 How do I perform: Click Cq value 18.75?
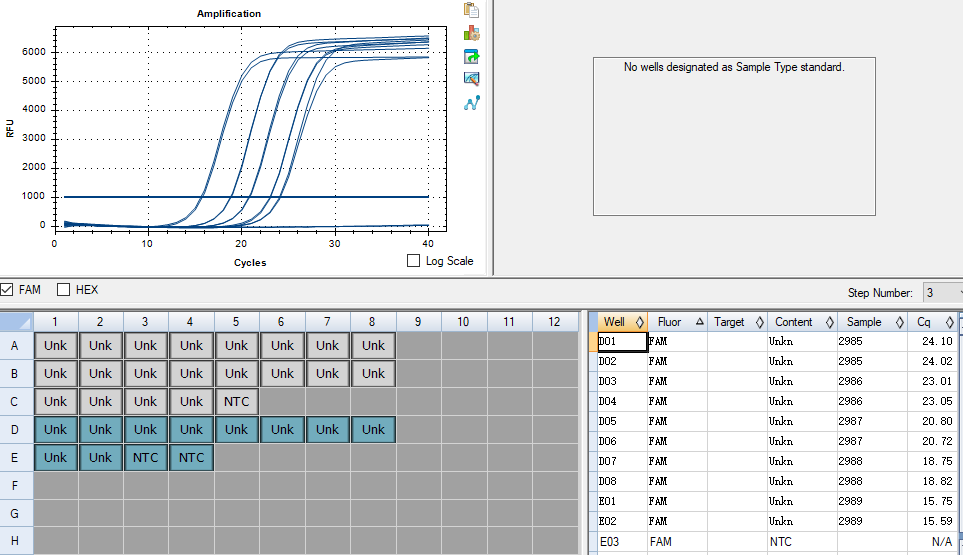pyautogui.click(x=937, y=461)
